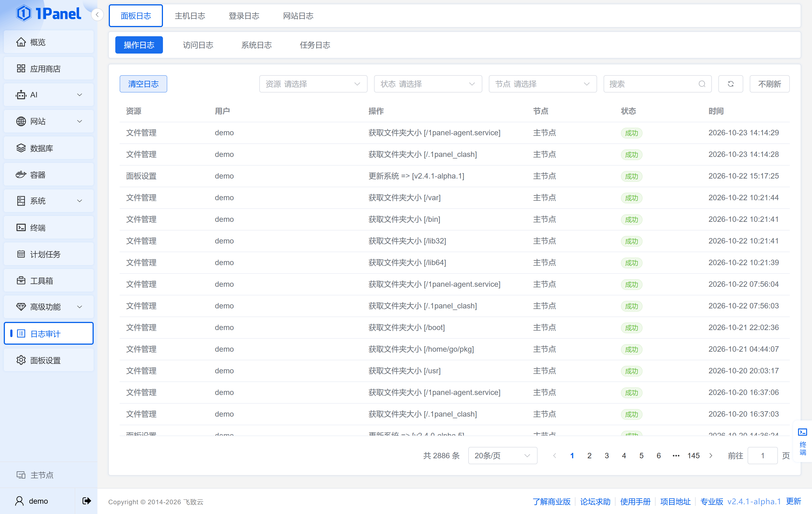The image size is (812, 514).
Task: Switch to 访问日志 sub-tab
Action: (198, 45)
